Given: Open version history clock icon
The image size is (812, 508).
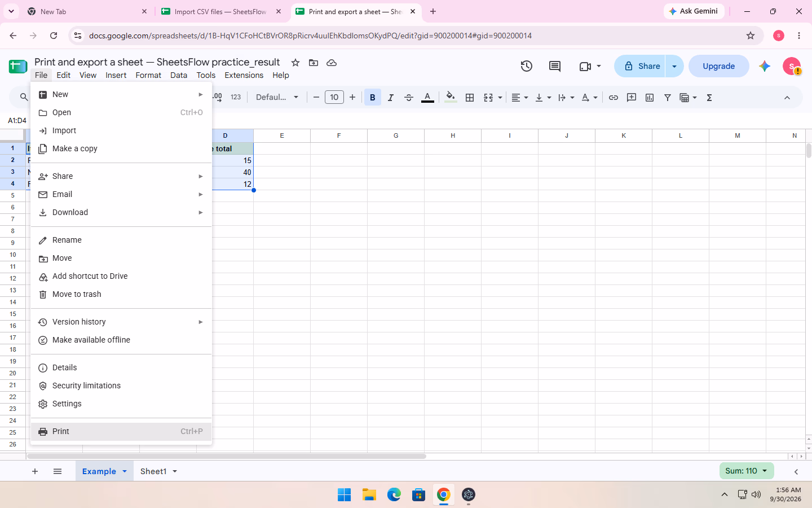Looking at the screenshot, I should click(526, 66).
